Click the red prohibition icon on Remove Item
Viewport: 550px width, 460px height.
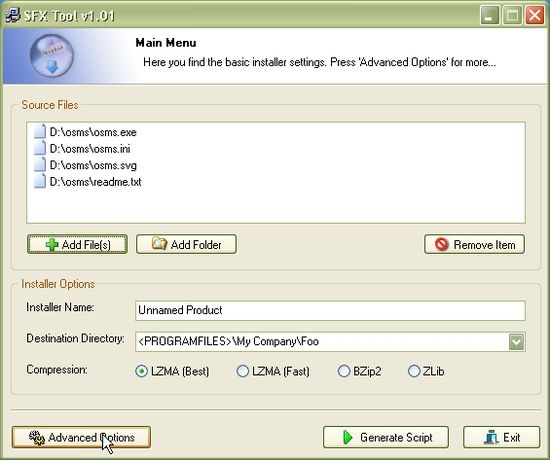[x=442, y=244]
